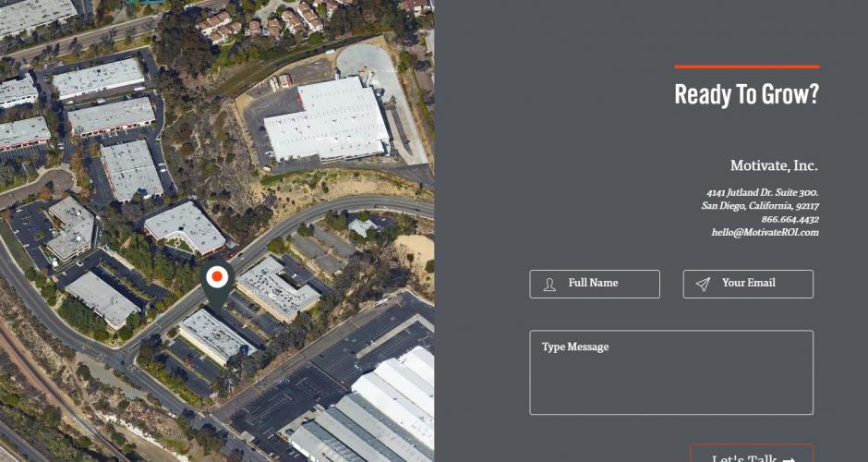The height and width of the screenshot is (462, 868).
Task: Click the orange accent line above the heading
Action: click(x=747, y=67)
